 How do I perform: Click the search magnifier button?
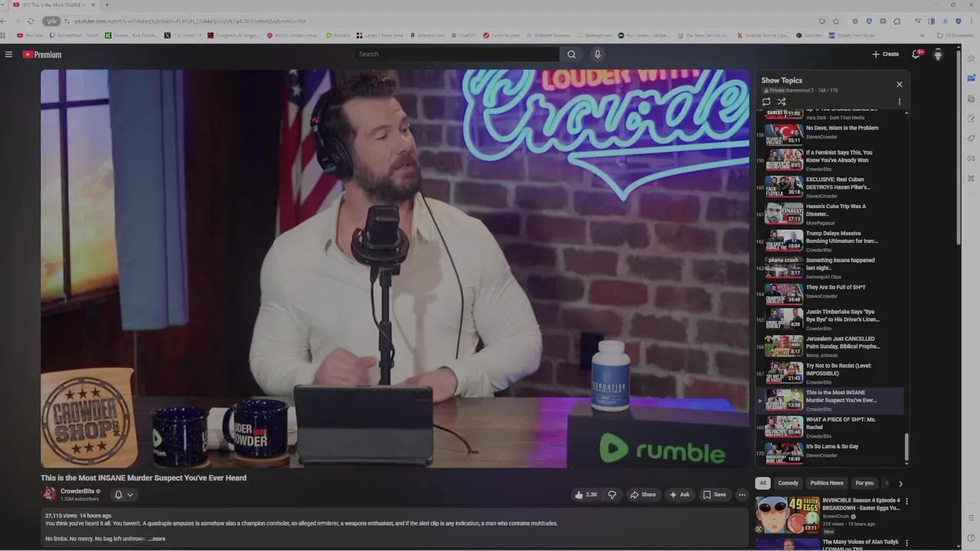tap(571, 54)
